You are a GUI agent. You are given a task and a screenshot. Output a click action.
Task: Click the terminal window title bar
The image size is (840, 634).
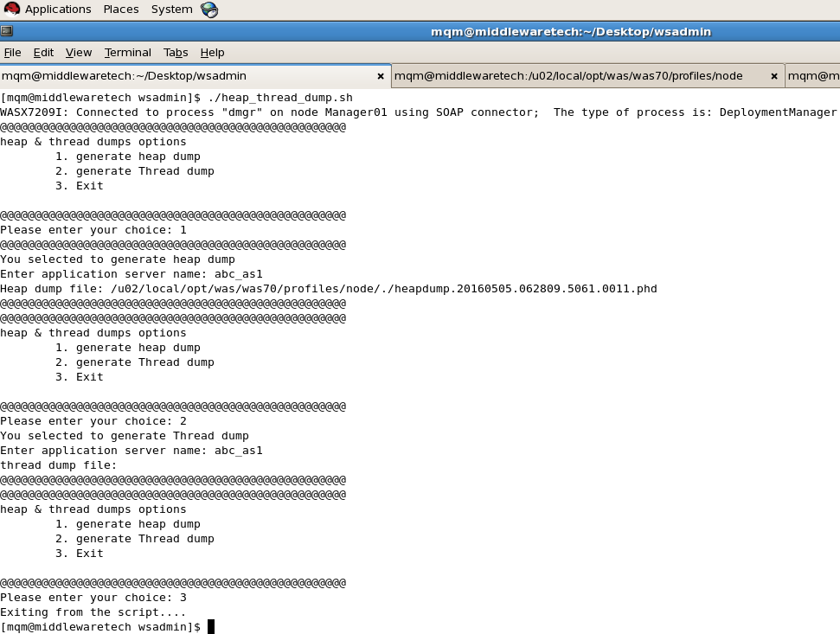(571, 30)
